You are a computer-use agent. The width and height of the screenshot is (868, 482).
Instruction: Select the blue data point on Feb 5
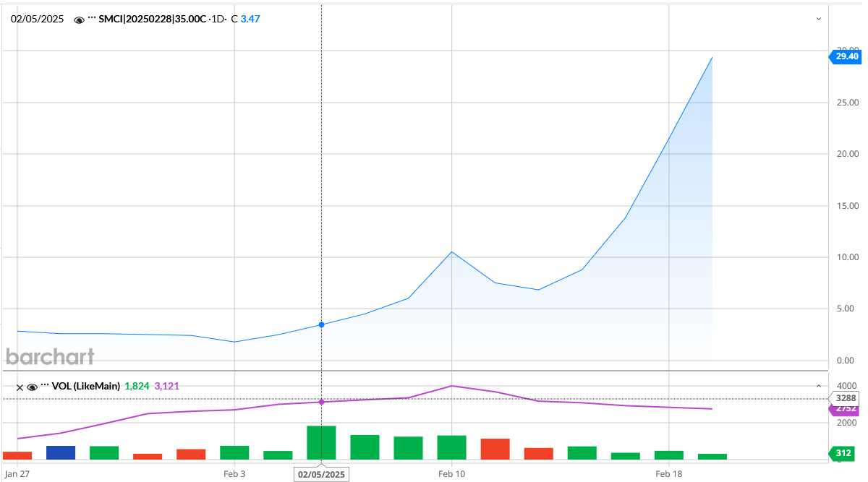[321, 324]
